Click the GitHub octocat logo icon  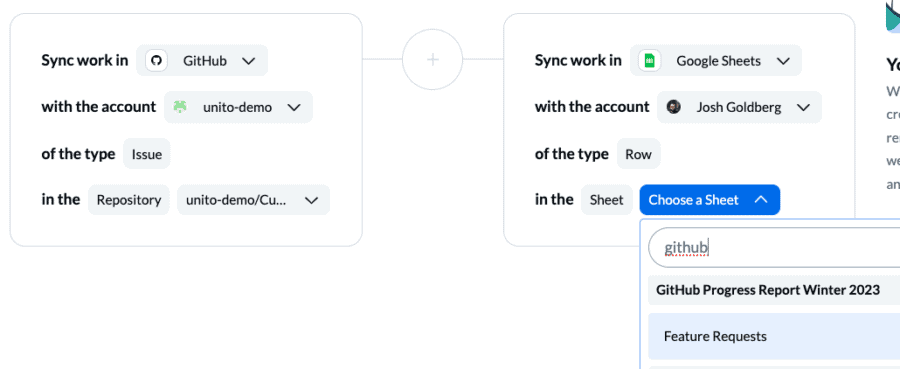[156, 61]
